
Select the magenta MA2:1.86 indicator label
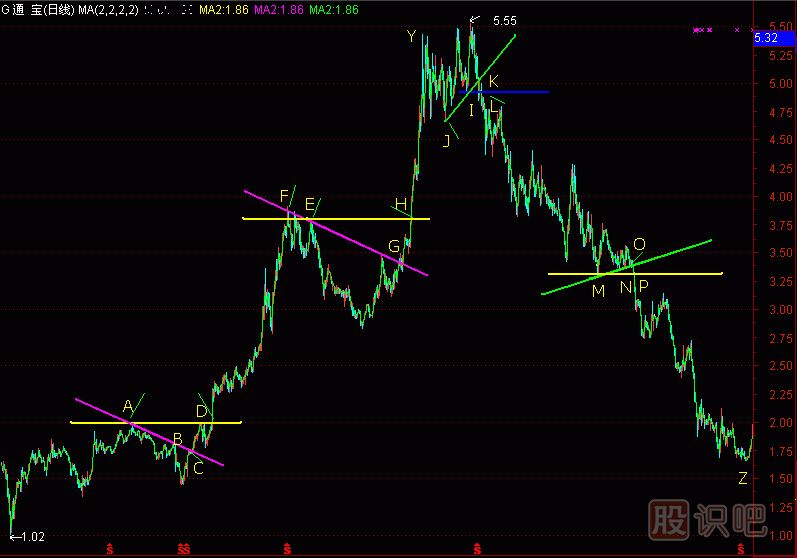pyautogui.click(x=280, y=9)
